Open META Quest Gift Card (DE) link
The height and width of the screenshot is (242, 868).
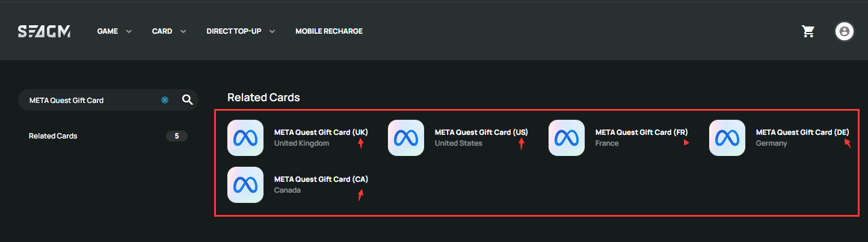click(802, 132)
